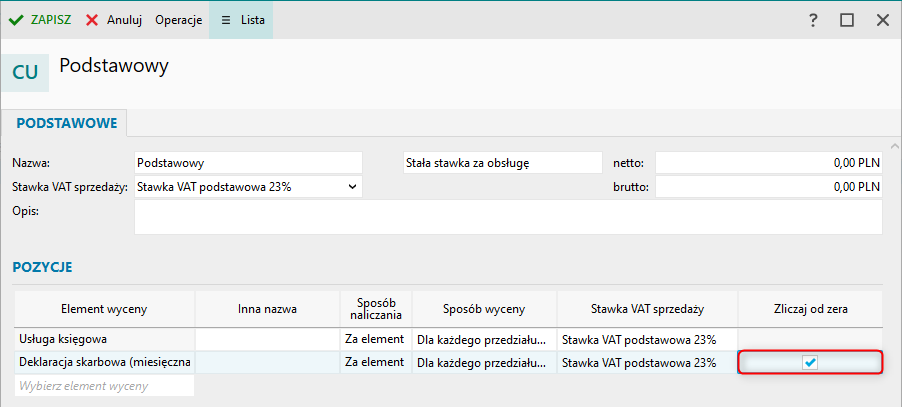This screenshot has height=407, width=902.
Task: Expand the Stawka VAT sprzedaży dropdown
Action: 351,186
